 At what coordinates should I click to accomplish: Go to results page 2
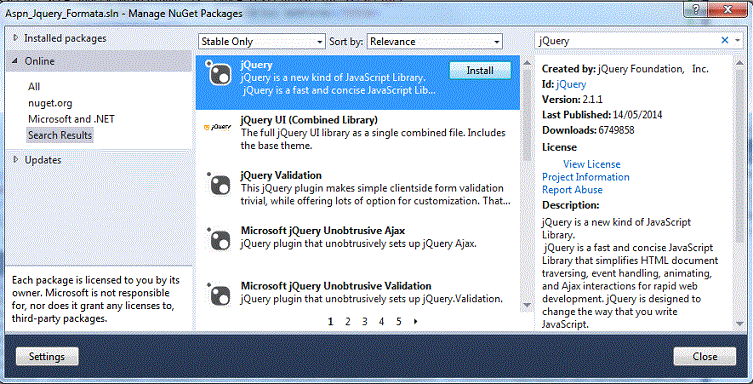coord(348,322)
